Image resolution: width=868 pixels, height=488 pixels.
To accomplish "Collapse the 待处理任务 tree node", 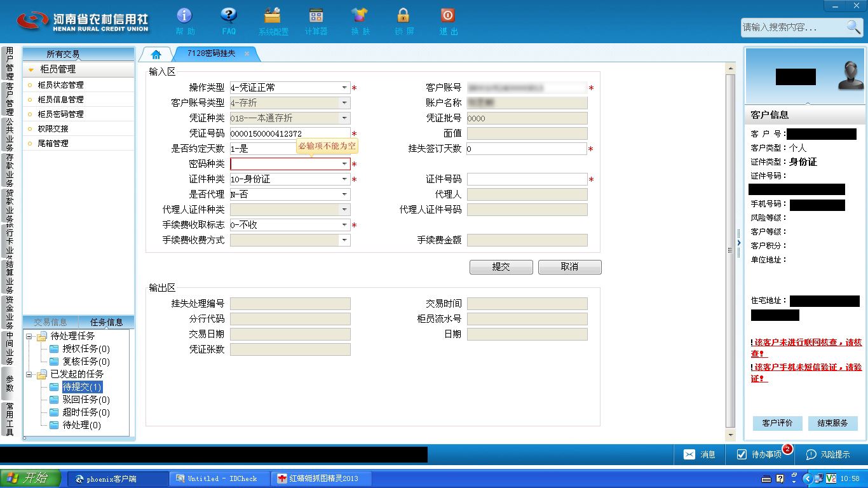I will pos(29,336).
